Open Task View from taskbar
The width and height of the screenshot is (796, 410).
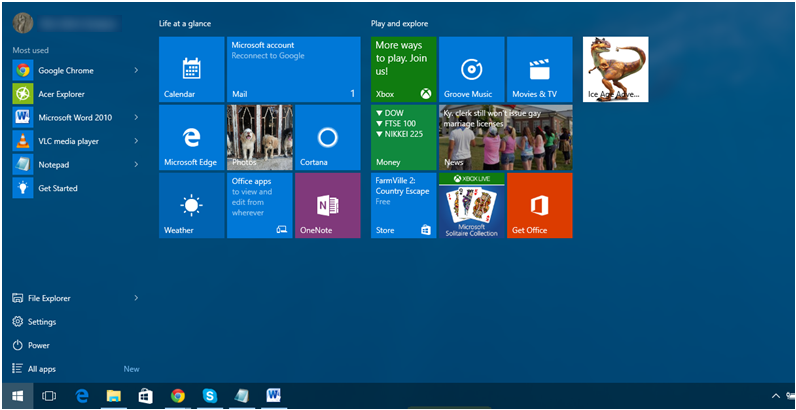point(49,396)
